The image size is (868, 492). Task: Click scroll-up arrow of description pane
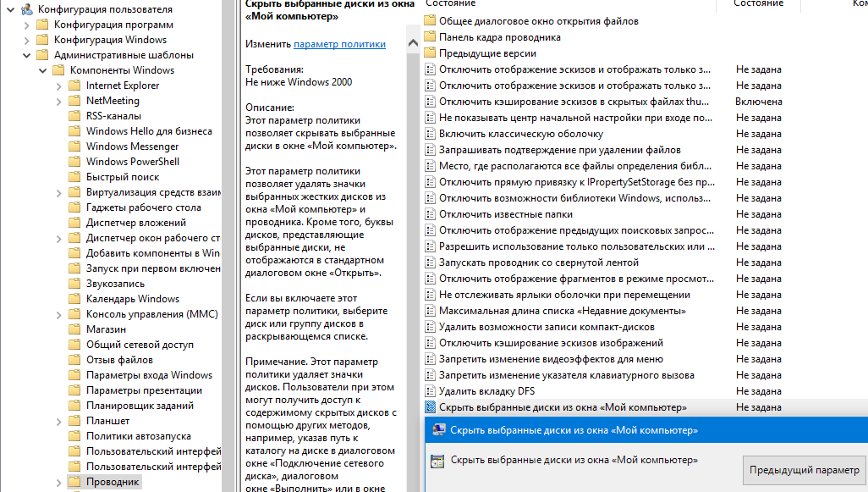click(x=413, y=43)
